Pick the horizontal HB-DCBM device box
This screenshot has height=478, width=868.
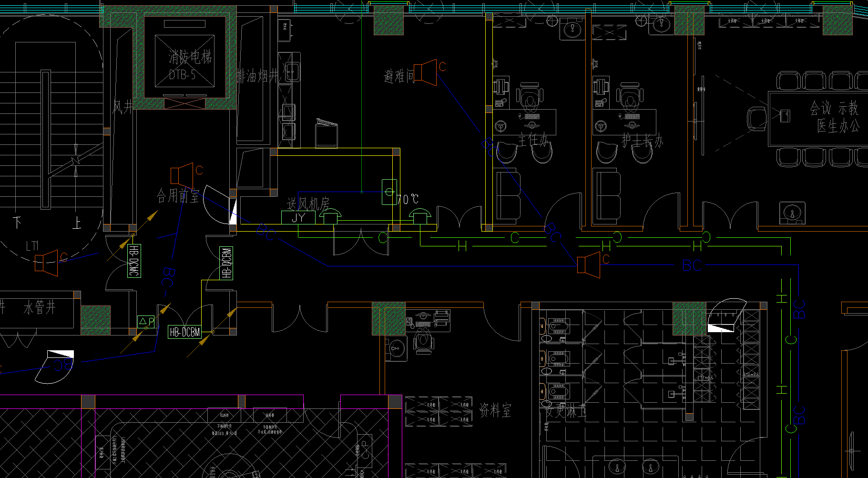point(184,332)
